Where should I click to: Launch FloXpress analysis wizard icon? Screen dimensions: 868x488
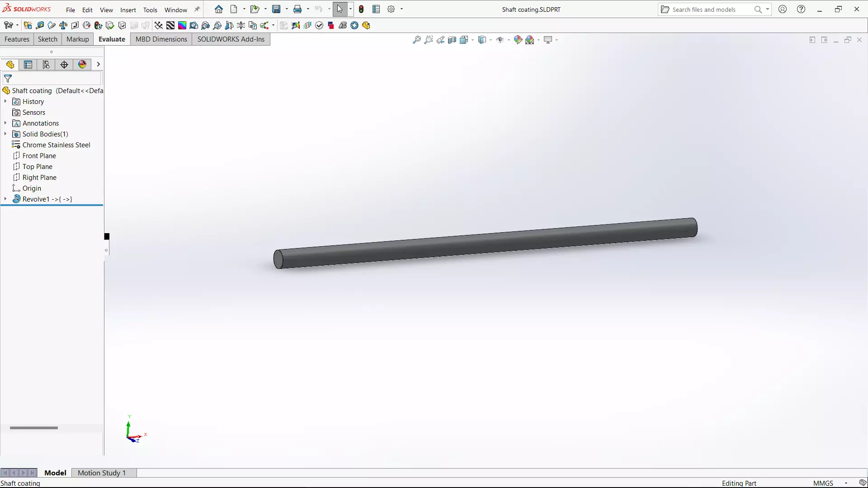pyautogui.click(x=307, y=25)
